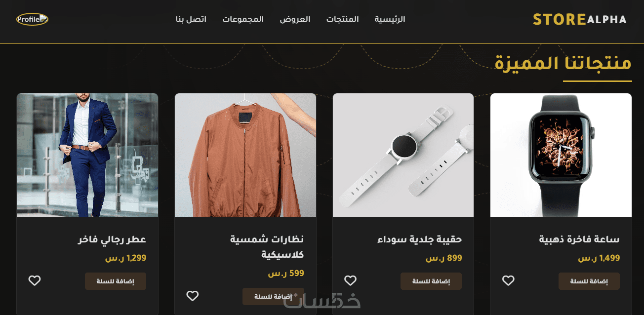This screenshot has width=644, height=315.
Task: Select المجموعات navigation item
Action: tap(243, 19)
